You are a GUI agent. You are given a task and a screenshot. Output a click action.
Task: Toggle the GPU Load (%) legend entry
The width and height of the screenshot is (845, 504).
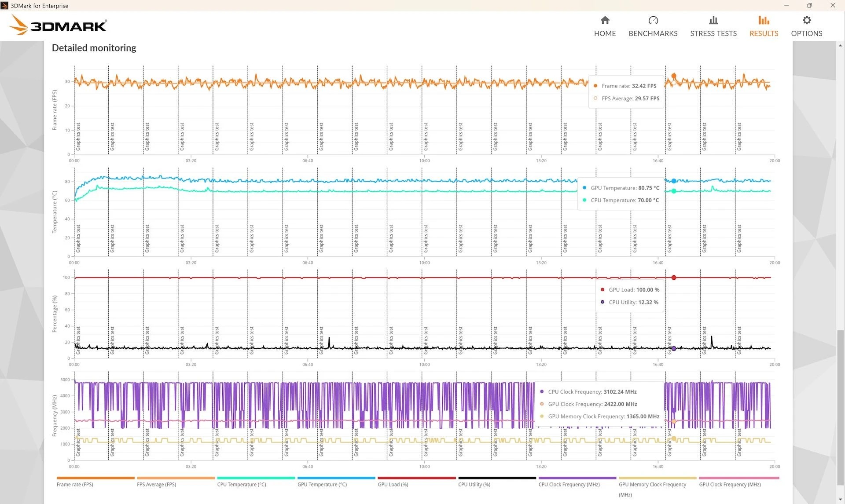point(393,484)
